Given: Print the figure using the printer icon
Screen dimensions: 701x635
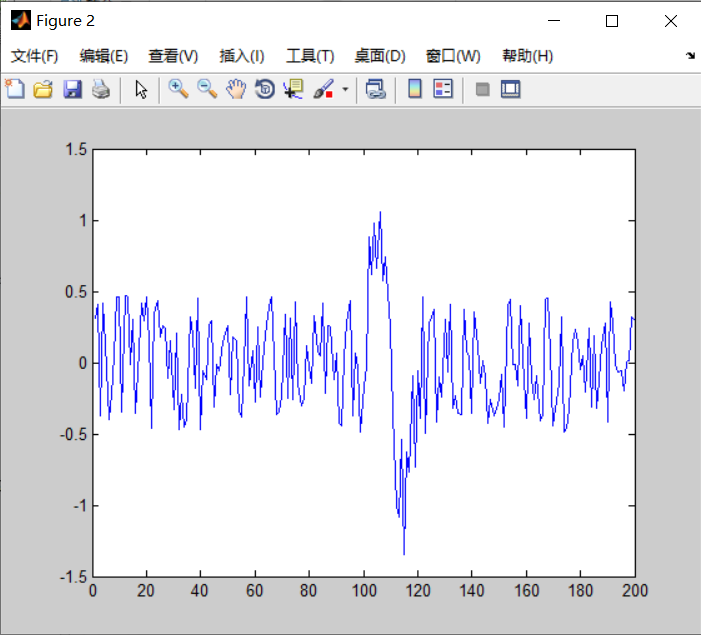Looking at the screenshot, I should pyautogui.click(x=101, y=89).
